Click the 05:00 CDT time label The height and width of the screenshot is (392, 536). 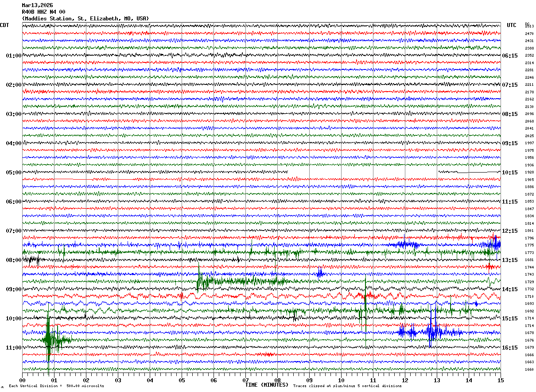(x=13, y=173)
